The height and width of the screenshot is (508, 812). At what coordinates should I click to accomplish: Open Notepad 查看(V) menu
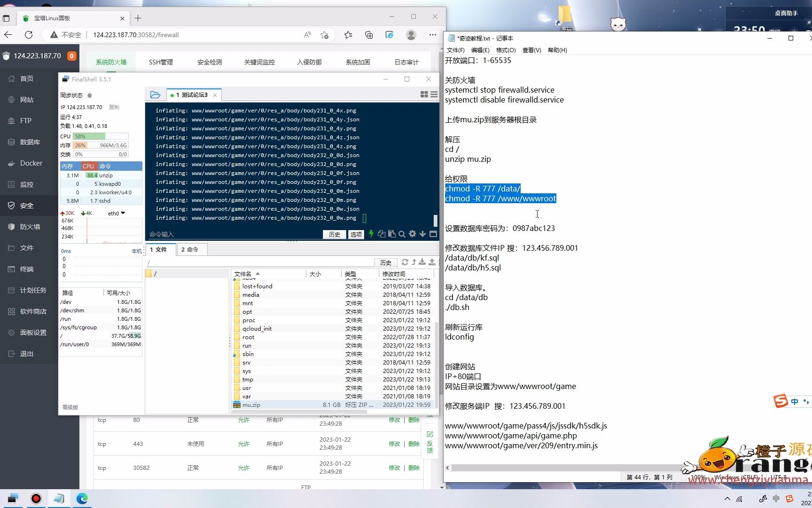click(x=531, y=50)
